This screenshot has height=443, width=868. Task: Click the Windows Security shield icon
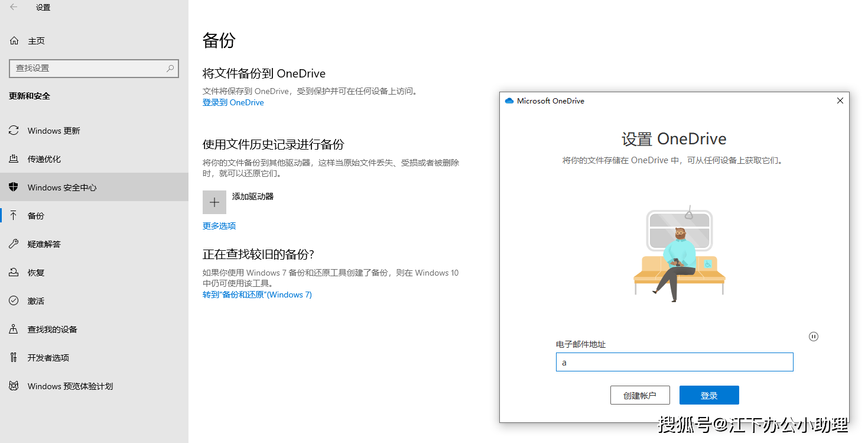tap(14, 187)
